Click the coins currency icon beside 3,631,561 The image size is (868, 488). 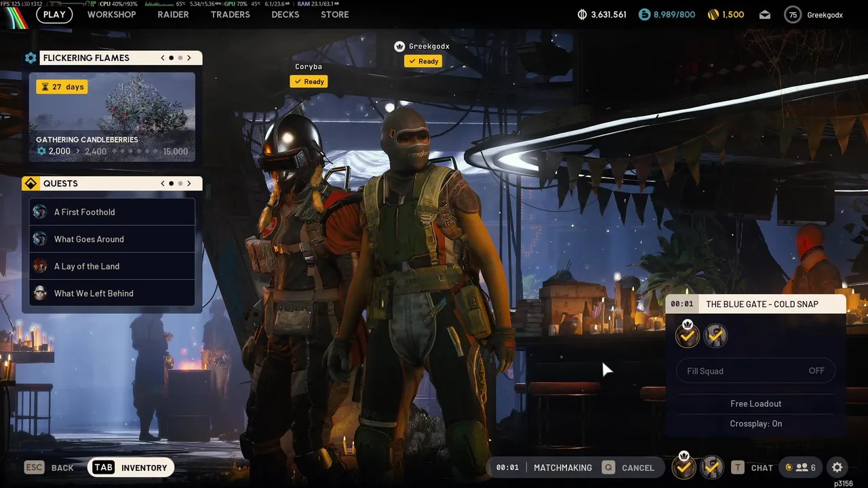582,14
